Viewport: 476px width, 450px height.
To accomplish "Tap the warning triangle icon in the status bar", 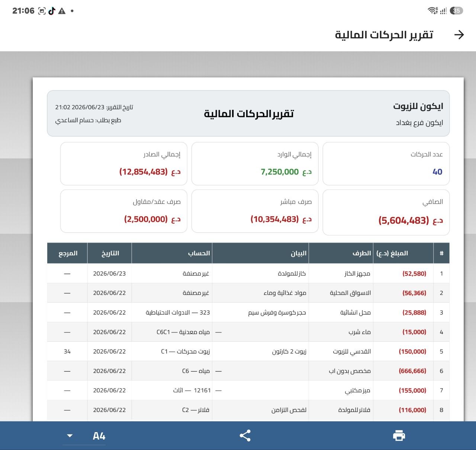I will pyautogui.click(x=62, y=11).
